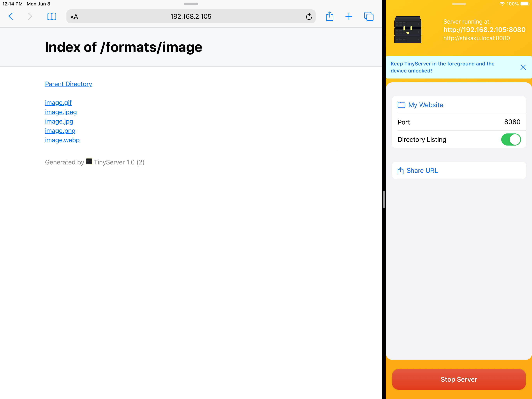532x399 pixels.
Task: Reload the page with refresh icon
Action: pyautogui.click(x=309, y=16)
